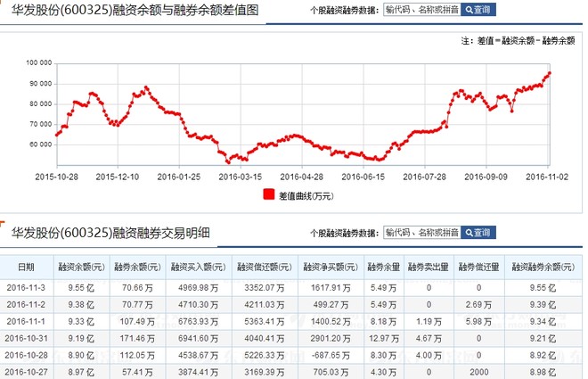Select the 2016-11-2 date cell
Image resolution: width=588 pixels, height=379 pixels.
pyautogui.click(x=26, y=304)
